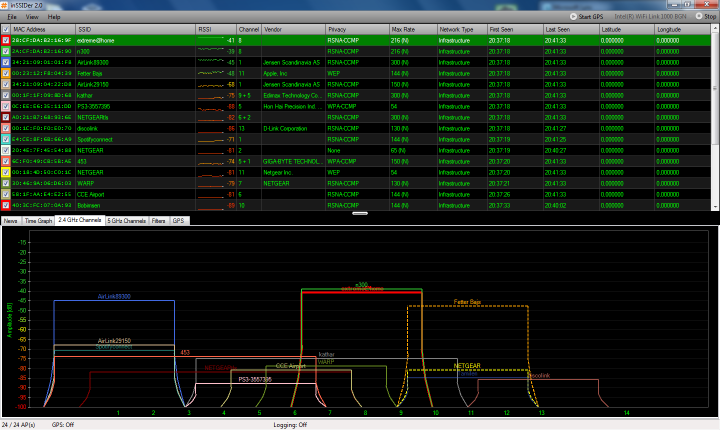Select the AirLink89300 SSID cell
This screenshot has height=430, width=720.
tap(135, 62)
